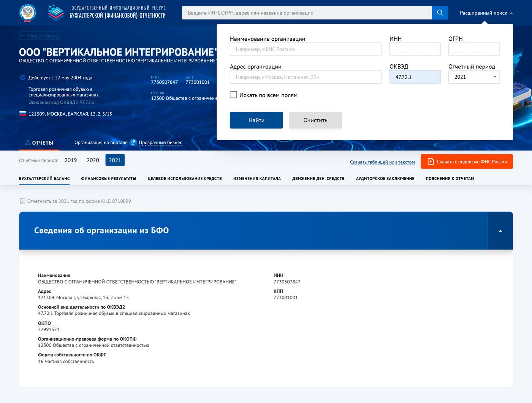
Task: Open ИЗМЕНЕНИЯ КАПИТАЛА tab
Action: pyautogui.click(x=257, y=178)
